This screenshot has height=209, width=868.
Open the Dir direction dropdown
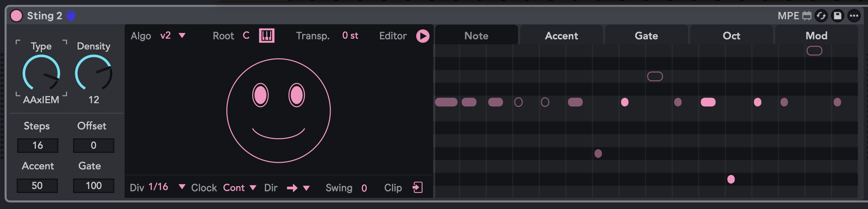pos(306,188)
